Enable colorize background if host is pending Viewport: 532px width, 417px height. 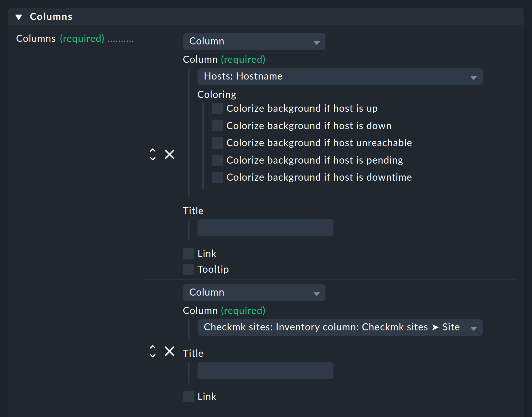[218, 160]
